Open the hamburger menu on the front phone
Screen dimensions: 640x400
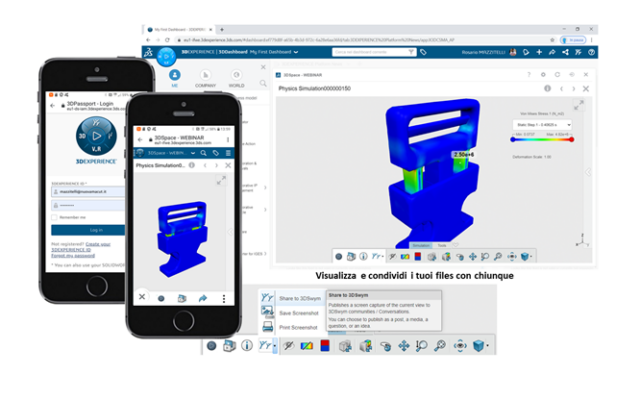(228, 153)
